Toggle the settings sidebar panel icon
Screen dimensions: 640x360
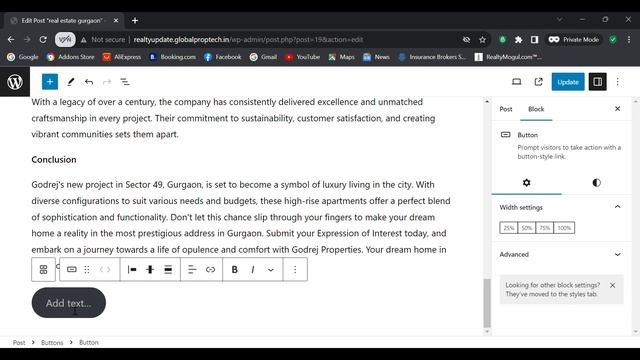pos(597,82)
